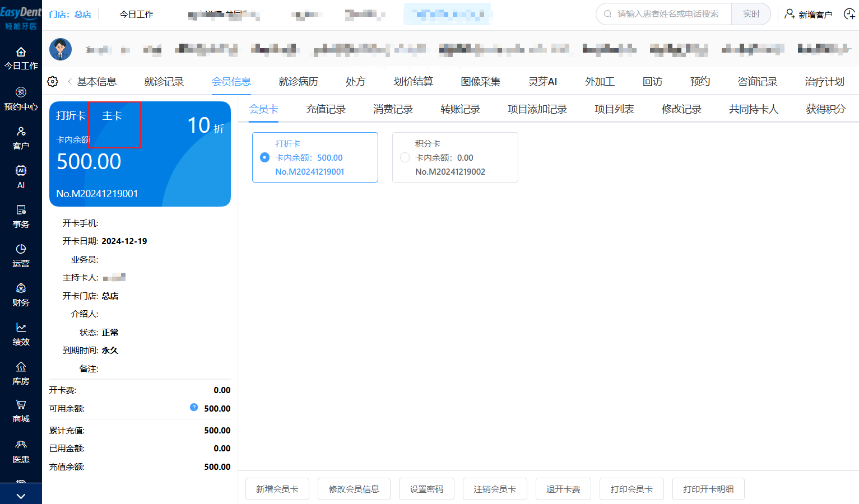Viewport: 859px width, 504px height.
Task: Open the AI sidebar section
Action: 21,178
